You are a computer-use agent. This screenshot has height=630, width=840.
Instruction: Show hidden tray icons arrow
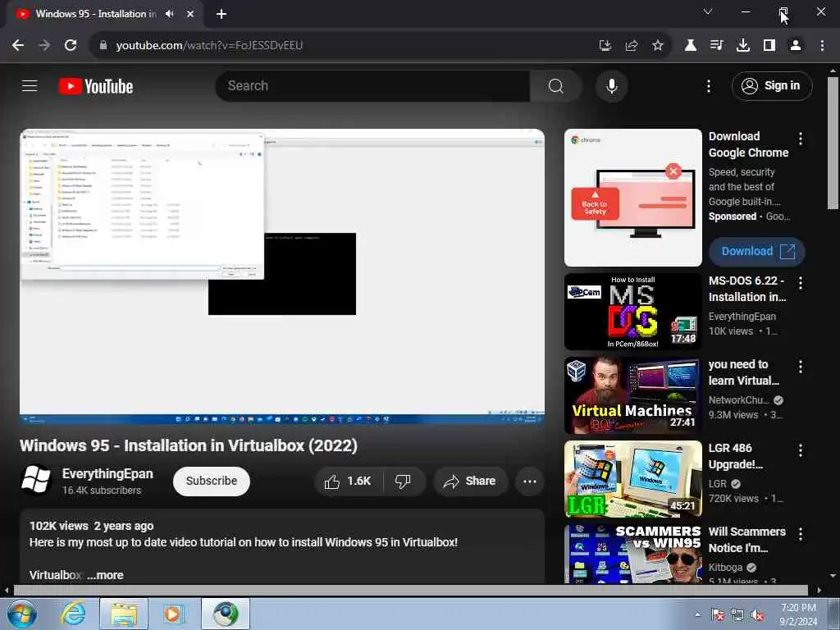click(697, 614)
